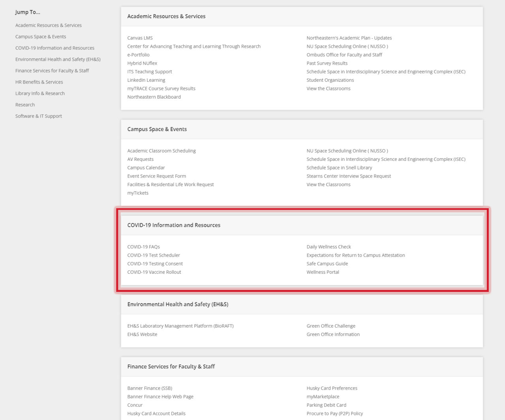
Task: Jump to HR Benefits & Services section
Action: click(39, 82)
